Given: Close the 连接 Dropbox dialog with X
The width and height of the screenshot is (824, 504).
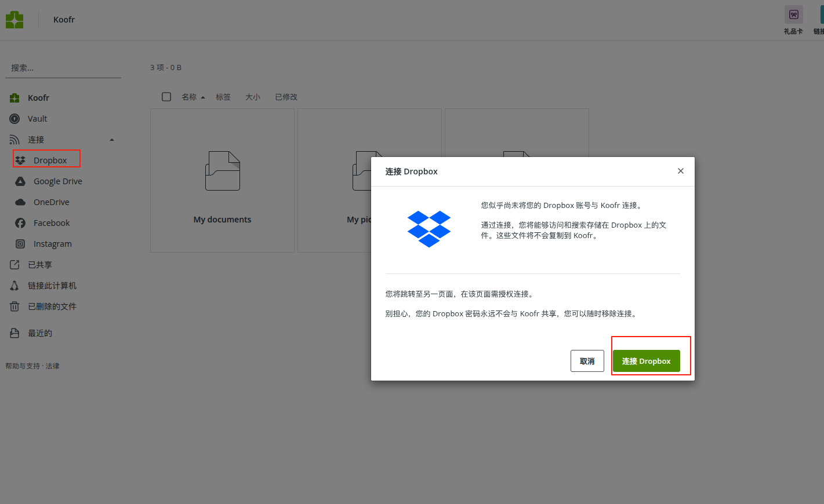Looking at the screenshot, I should pos(681,171).
